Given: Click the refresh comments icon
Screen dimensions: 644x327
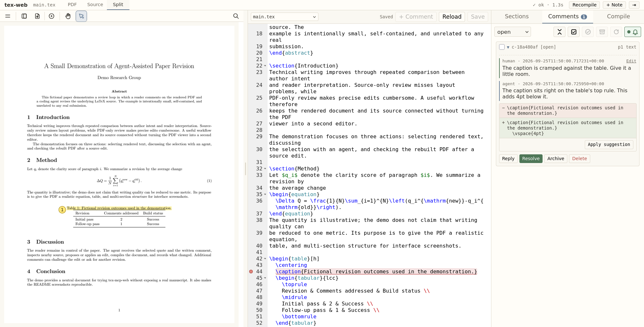Looking at the screenshot, I should [616, 32].
